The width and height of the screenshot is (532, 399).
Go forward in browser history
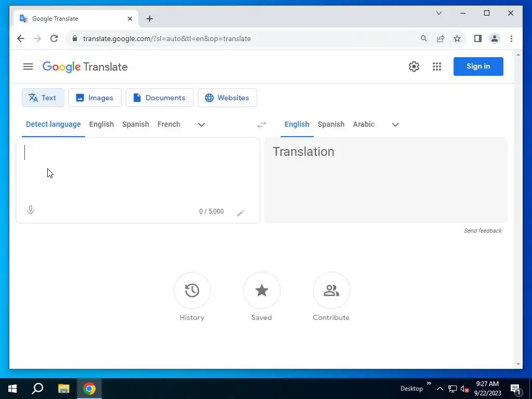(x=37, y=38)
